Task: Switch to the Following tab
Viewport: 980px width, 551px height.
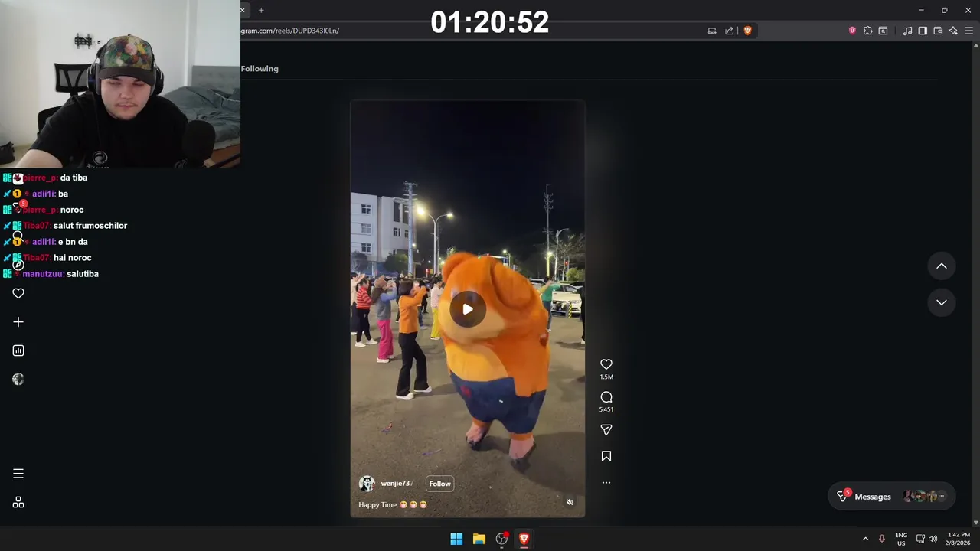Action: (260, 69)
